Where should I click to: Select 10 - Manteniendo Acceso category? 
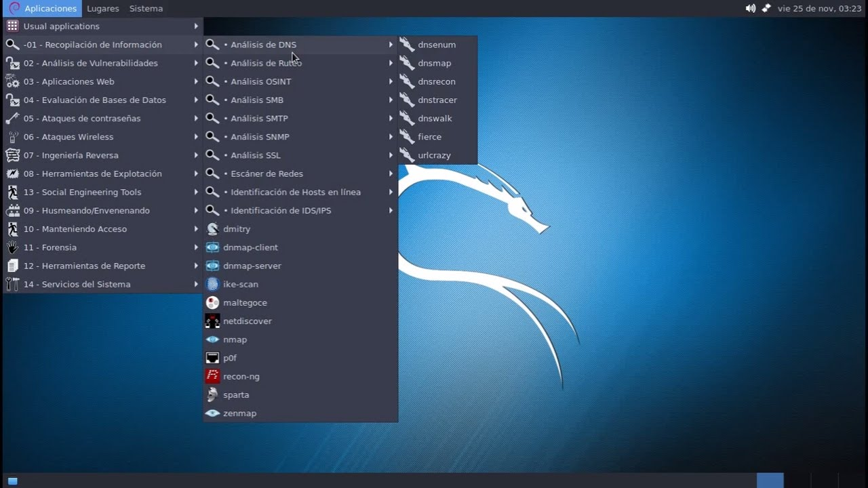(102, 229)
